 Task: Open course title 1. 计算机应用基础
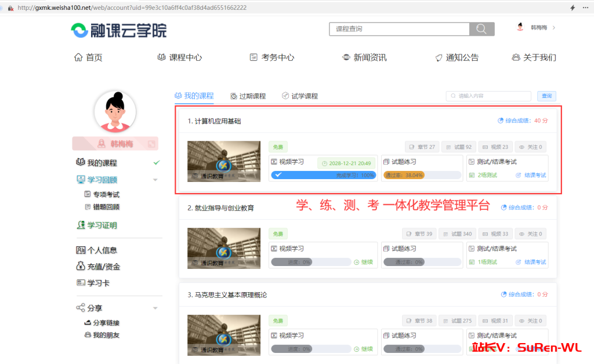[214, 121]
